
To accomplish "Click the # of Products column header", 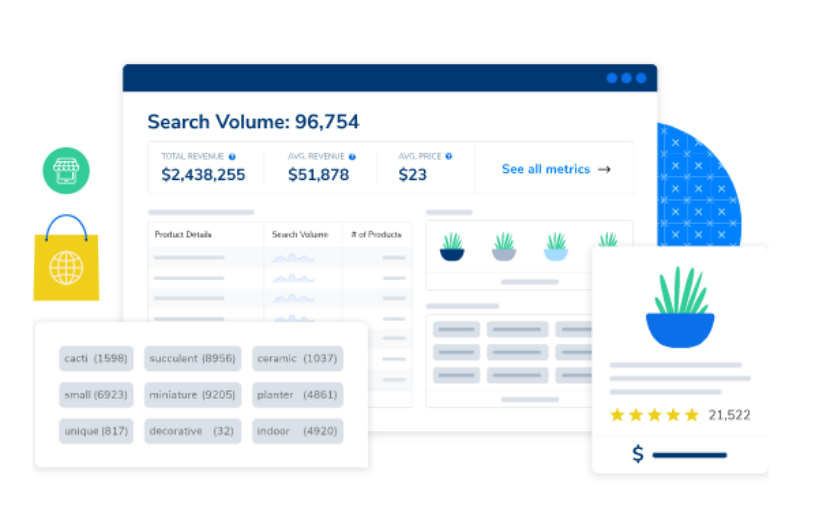I will click(376, 234).
